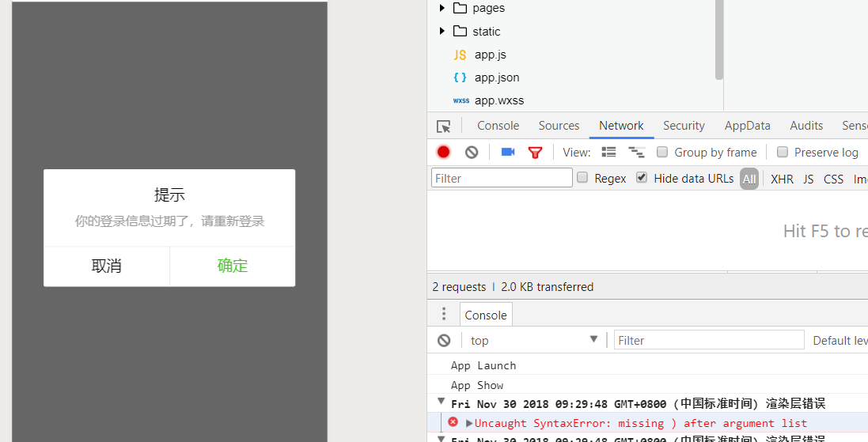This screenshot has width=868, height=442.
Task: Expand the static folder
Action: [442, 32]
